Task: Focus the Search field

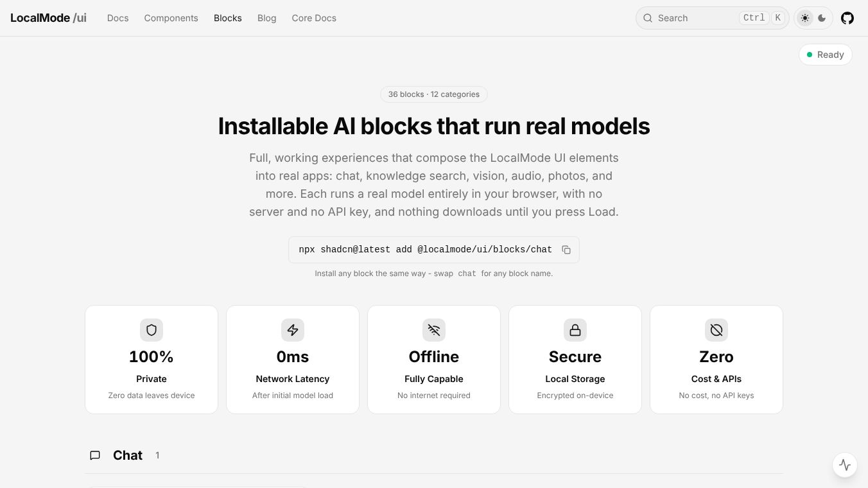Action: tap(712, 18)
